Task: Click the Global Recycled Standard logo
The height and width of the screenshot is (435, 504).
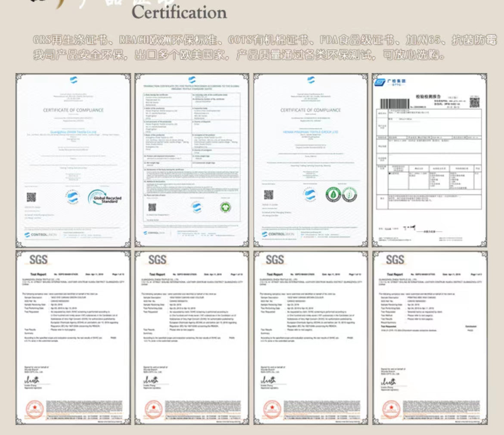Action: (x=105, y=197)
